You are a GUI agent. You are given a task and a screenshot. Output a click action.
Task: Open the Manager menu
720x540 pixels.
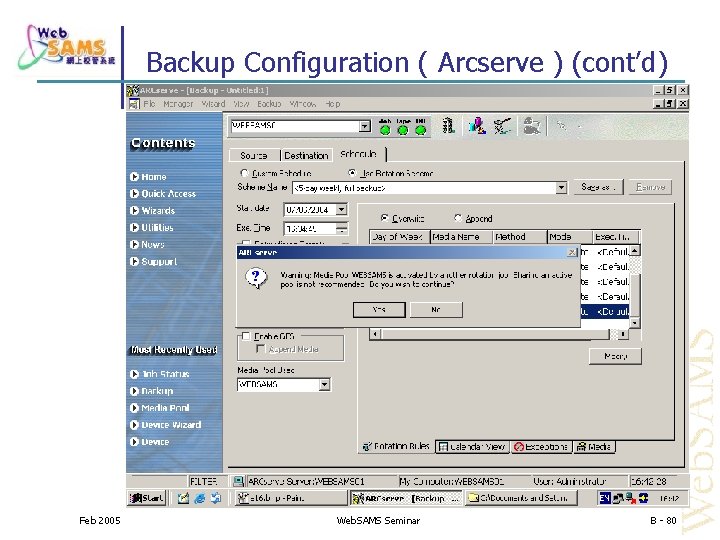[178, 104]
